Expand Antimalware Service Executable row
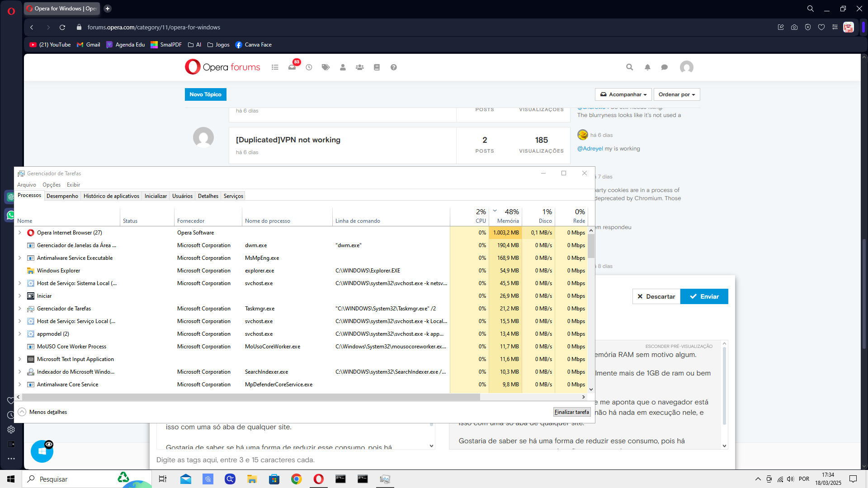The image size is (868, 488). pos(19,258)
